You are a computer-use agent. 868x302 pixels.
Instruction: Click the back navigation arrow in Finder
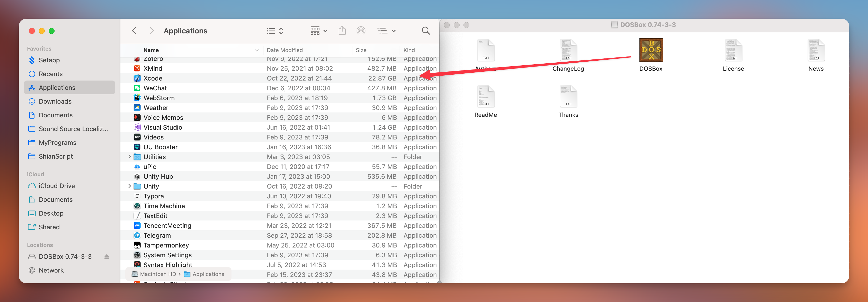tap(134, 31)
